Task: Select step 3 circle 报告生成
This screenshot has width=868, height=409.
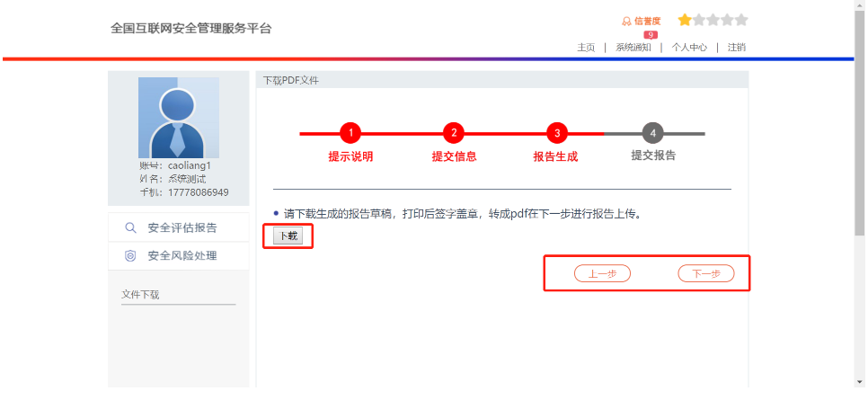Action: 557,133
